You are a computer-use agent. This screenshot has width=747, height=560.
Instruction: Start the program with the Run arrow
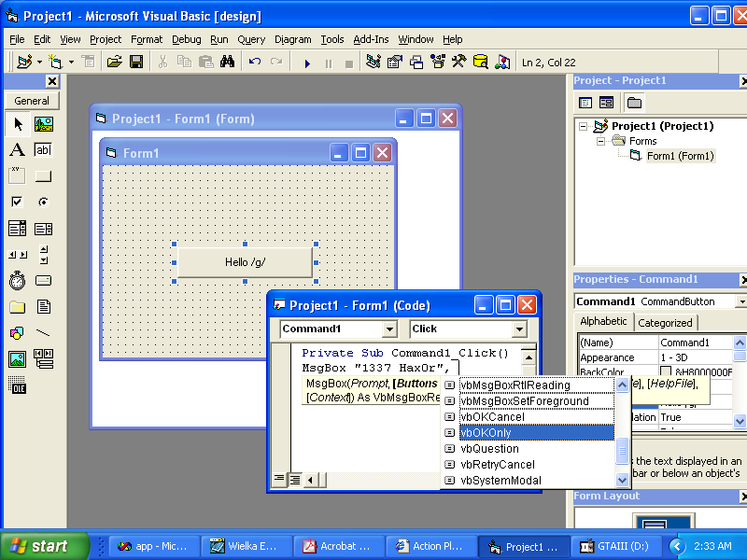[x=307, y=63]
